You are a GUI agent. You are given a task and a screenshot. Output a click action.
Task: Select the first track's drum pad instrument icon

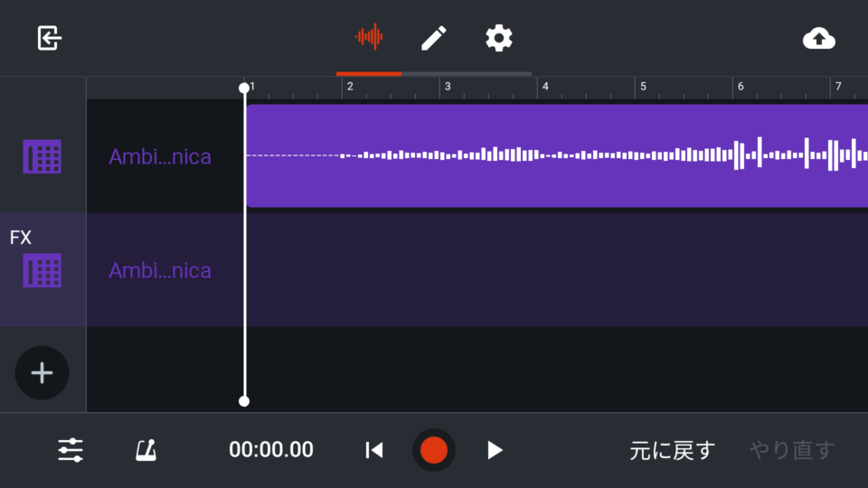(x=42, y=156)
